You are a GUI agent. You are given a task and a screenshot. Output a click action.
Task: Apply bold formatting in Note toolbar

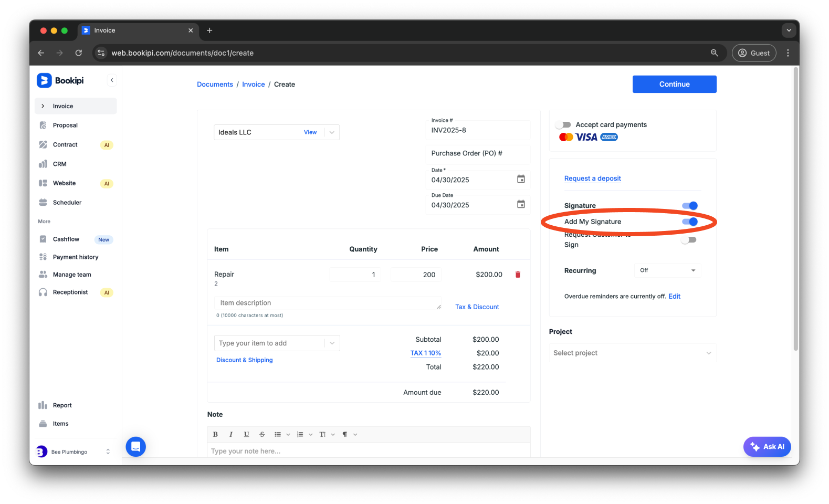coord(215,434)
